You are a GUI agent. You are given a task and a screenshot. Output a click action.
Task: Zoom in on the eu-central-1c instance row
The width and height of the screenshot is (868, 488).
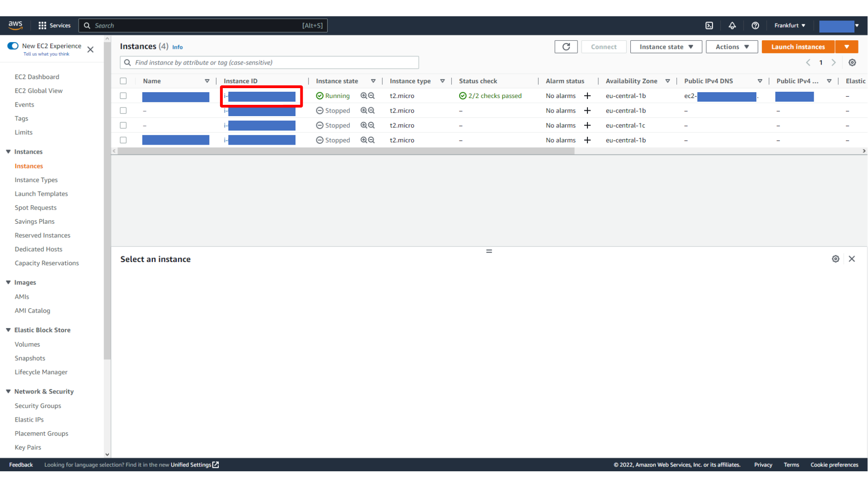click(364, 125)
